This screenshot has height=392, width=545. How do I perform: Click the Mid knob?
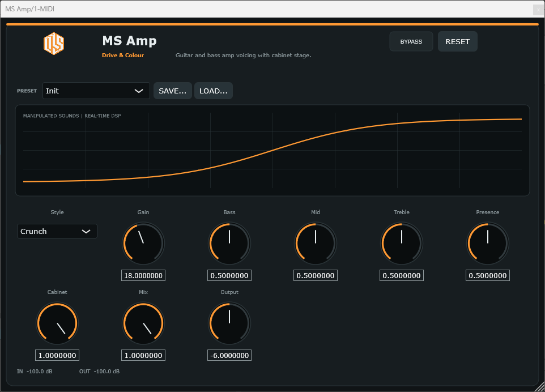point(316,243)
